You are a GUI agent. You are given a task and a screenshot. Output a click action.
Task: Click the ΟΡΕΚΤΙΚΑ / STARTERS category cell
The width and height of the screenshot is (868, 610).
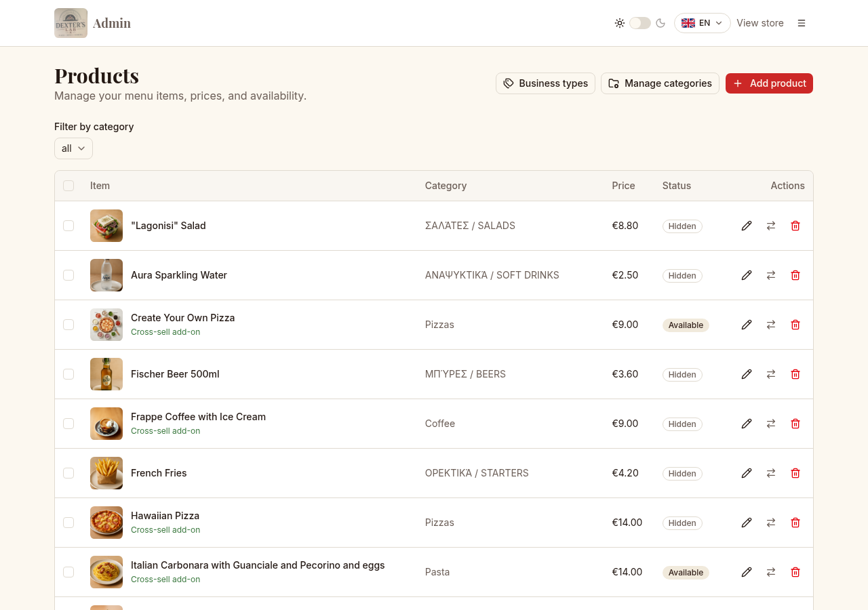tap(477, 473)
